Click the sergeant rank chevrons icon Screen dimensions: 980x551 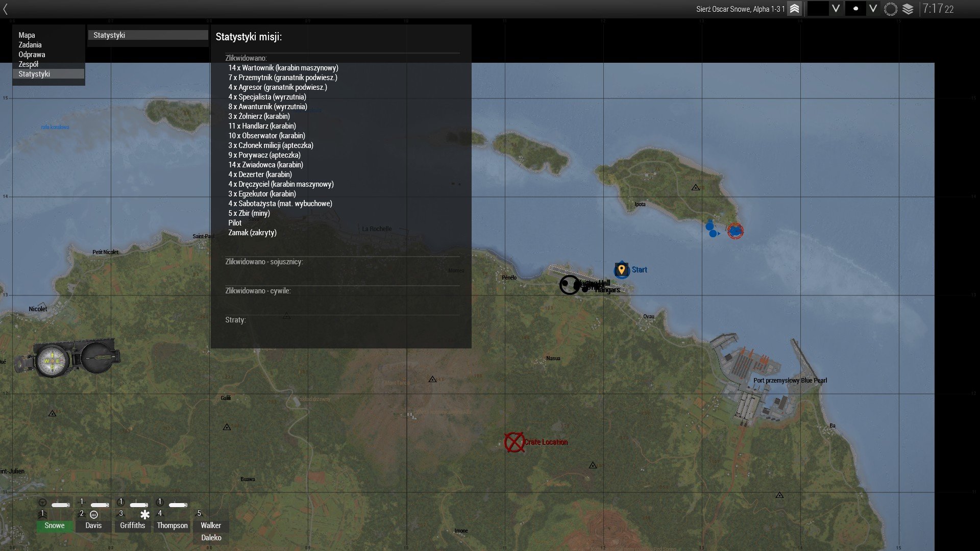[794, 9]
